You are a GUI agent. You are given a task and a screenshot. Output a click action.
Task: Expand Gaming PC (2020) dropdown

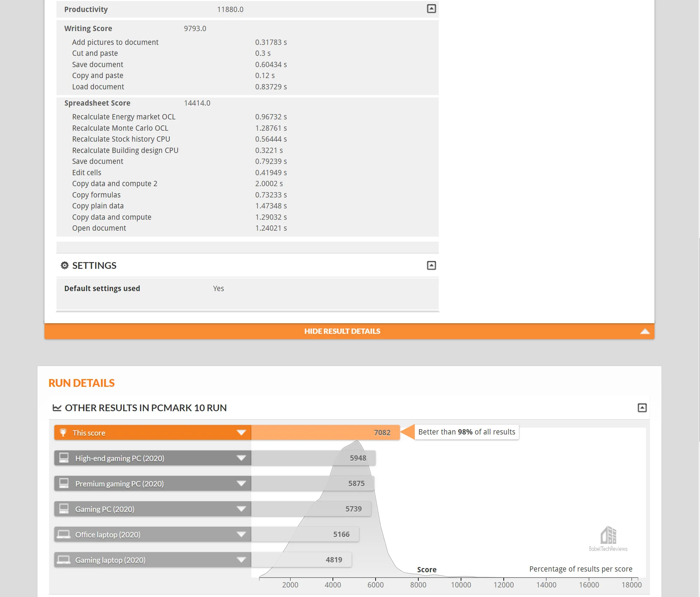click(x=241, y=509)
